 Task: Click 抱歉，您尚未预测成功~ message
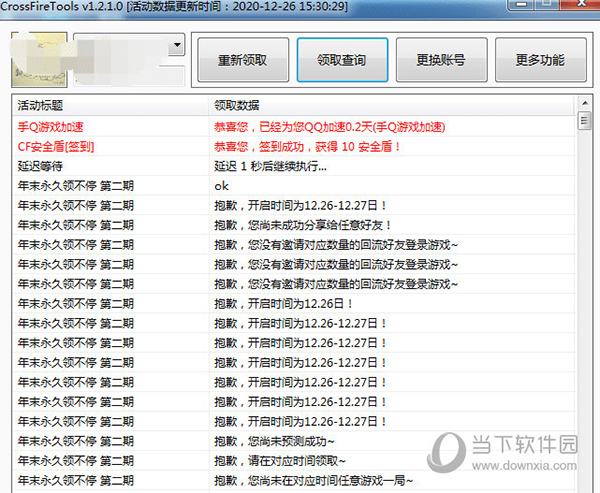[274, 441]
